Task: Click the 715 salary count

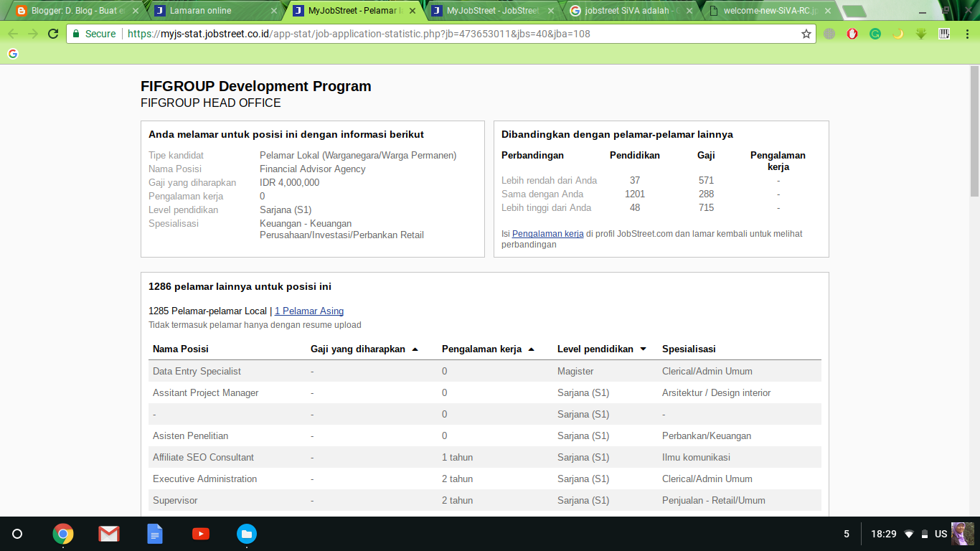Action: pyautogui.click(x=707, y=208)
